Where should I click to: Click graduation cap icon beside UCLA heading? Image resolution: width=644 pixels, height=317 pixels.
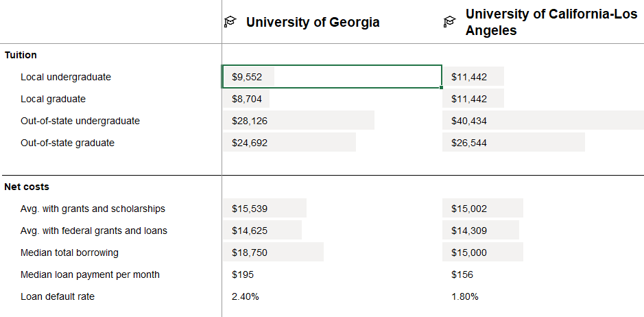[450, 23]
